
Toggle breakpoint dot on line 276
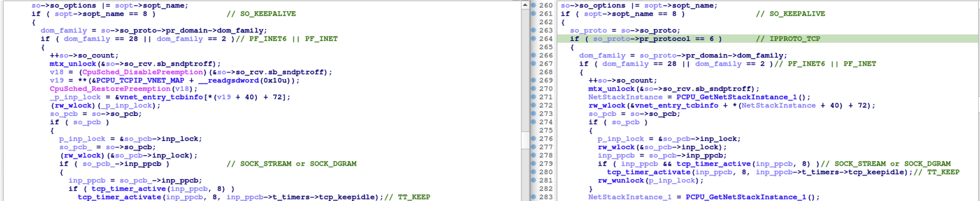point(533,138)
